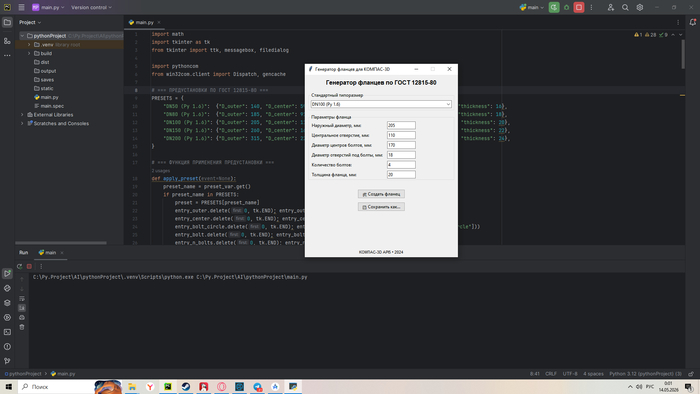Click the Windows Start button
700x394 pixels.
pyautogui.click(x=8, y=387)
